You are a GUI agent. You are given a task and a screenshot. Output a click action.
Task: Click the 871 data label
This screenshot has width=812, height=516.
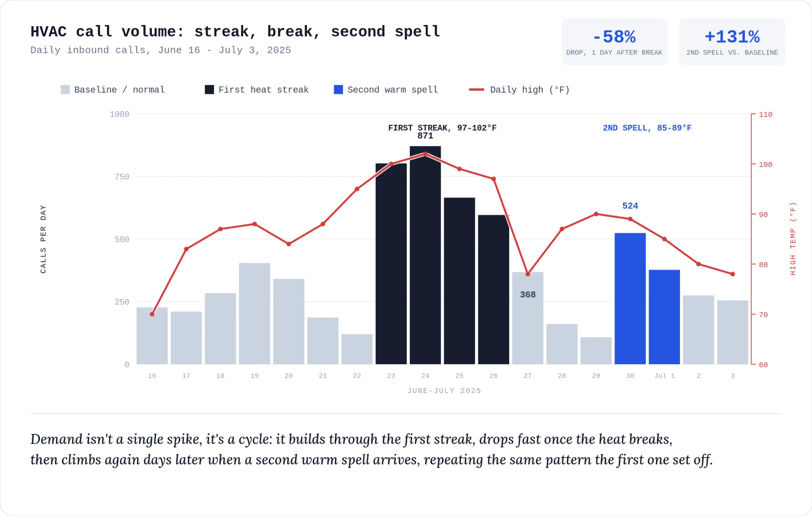pyautogui.click(x=425, y=136)
